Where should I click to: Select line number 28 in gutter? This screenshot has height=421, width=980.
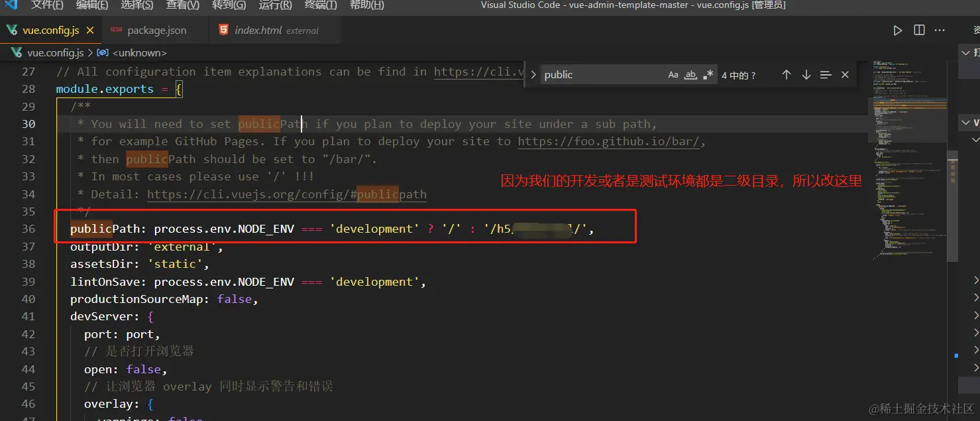(28, 89)
